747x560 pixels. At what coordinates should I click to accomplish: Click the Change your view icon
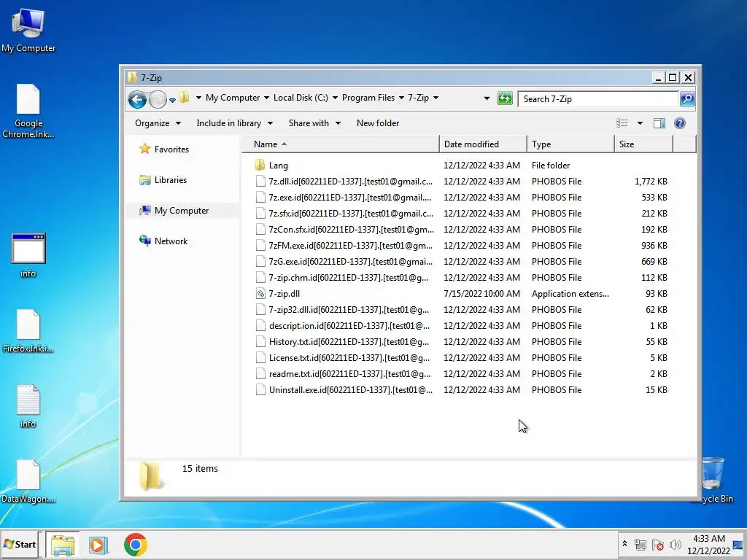point(622,123)
